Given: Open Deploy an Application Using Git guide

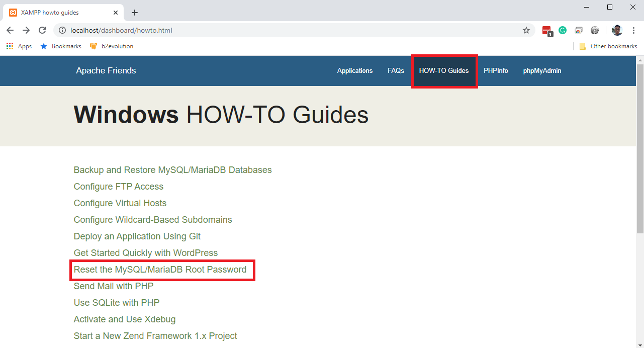Looking at the screenshot, I should pos(137,236).
